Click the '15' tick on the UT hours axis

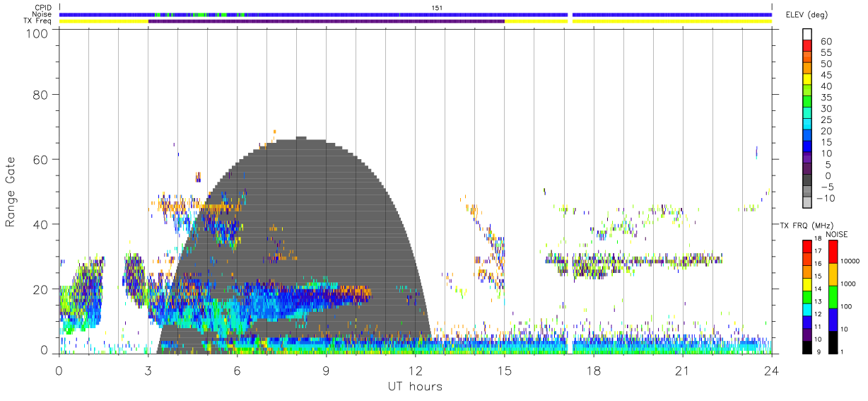pos(504,371)
